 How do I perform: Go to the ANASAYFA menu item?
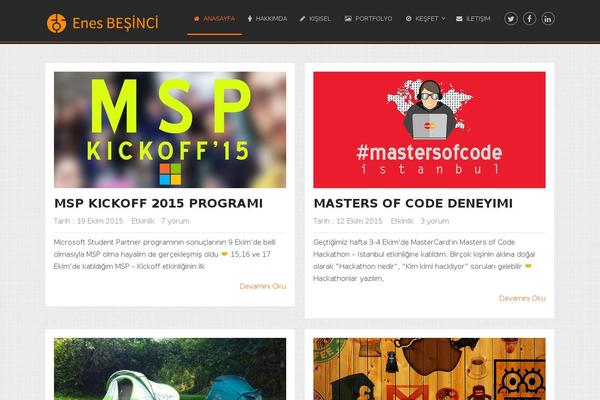[214, 19]
